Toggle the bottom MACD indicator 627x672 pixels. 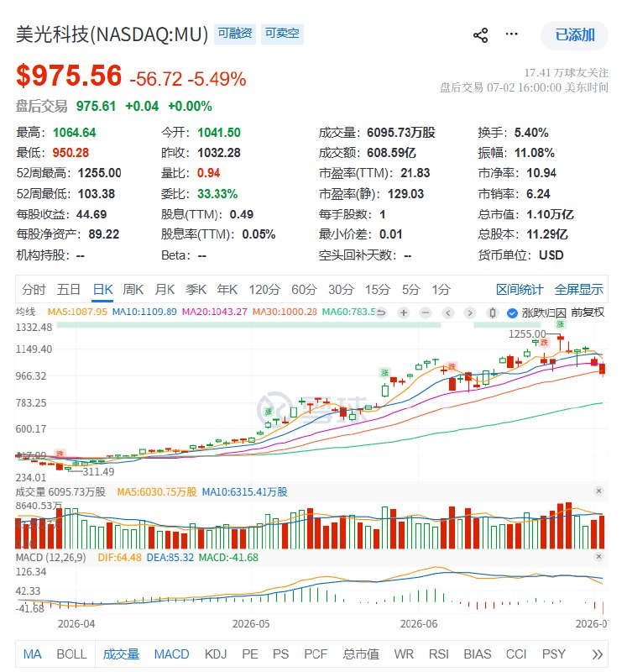172,654
